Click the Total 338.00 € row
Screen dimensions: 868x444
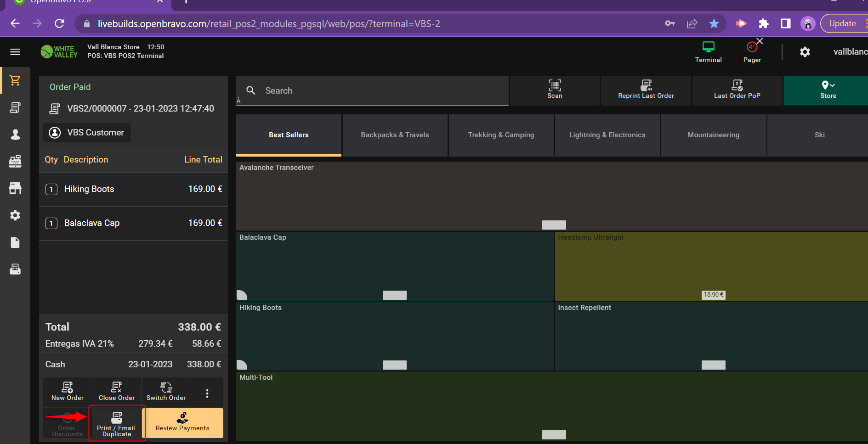[133, 327]
